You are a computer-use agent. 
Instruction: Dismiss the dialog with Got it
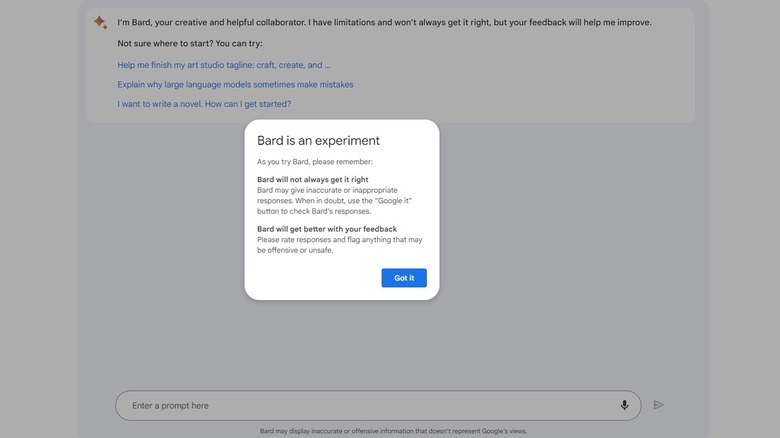404,278
